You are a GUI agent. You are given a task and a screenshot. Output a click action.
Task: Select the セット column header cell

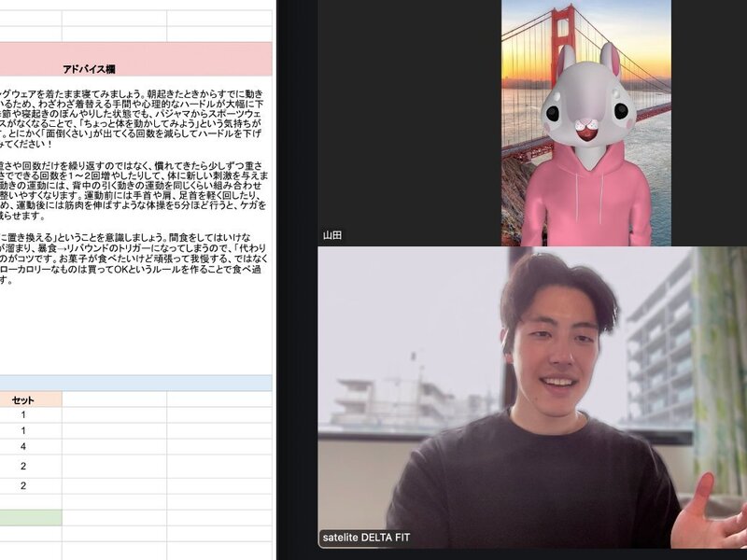point(23,399)
